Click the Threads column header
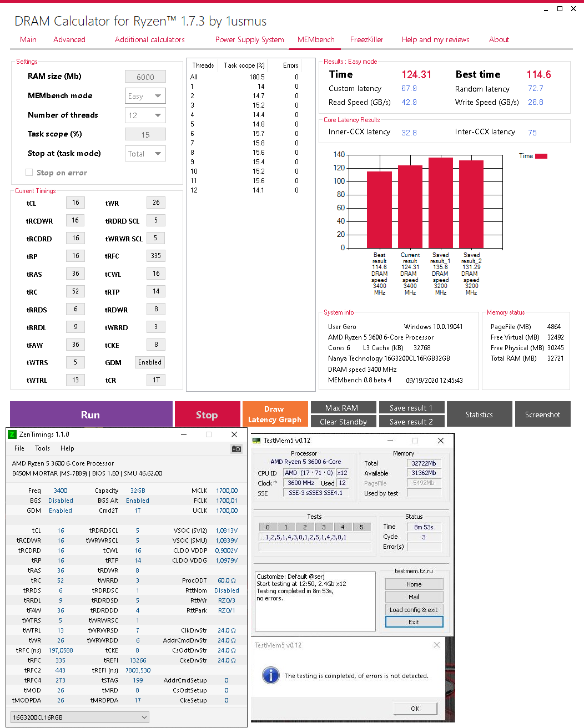The width and height of the screenshot is (584, 728). (x=203, y=65)
